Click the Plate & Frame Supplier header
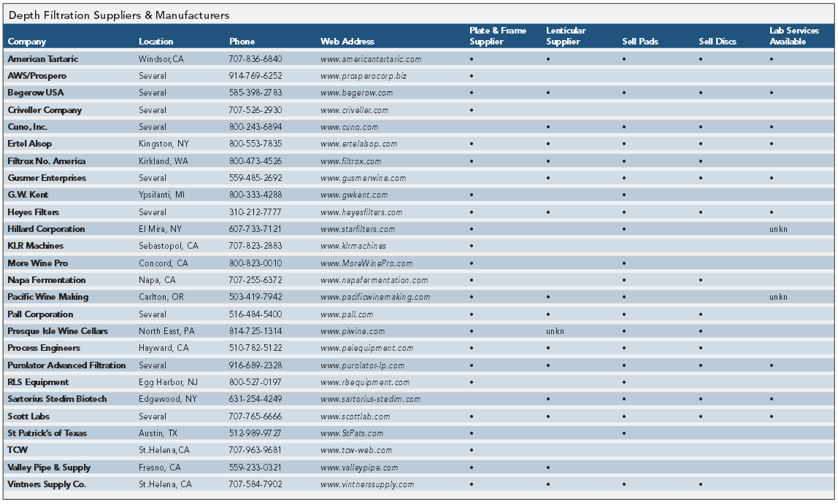This screenshot has height=504, width=838. (498, 36)
